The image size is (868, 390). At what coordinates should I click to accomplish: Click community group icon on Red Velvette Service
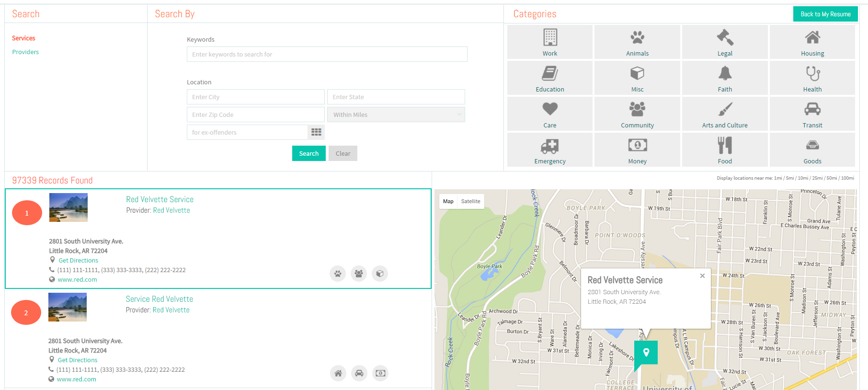(x=359, y=274)
